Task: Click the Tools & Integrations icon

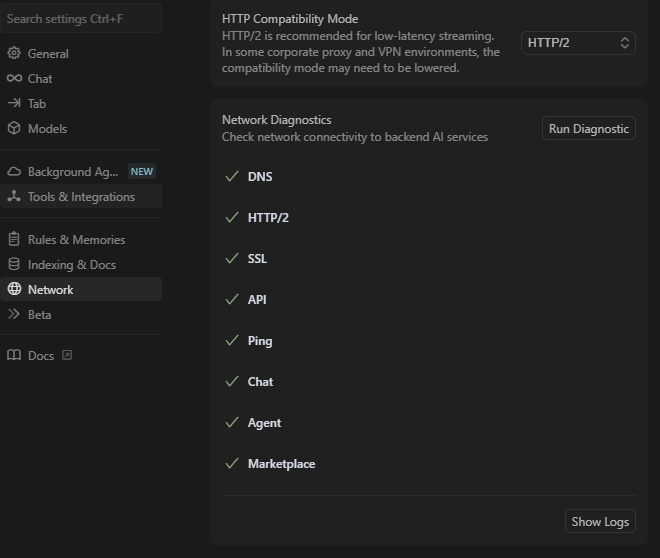Action: click(x=14, y=197)
